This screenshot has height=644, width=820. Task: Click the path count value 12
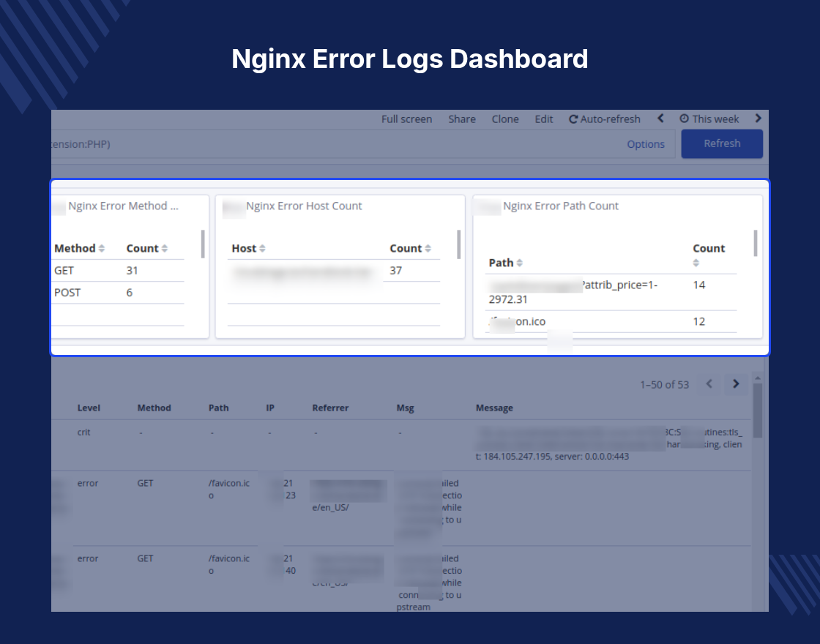click(699, 322)
